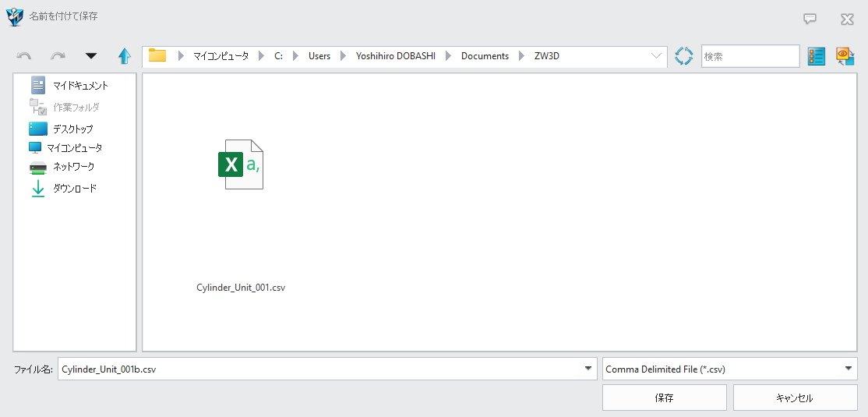Screen dimensions: 868x417
Task: Click the forward navigation arrow
Action: click(58, 56)
